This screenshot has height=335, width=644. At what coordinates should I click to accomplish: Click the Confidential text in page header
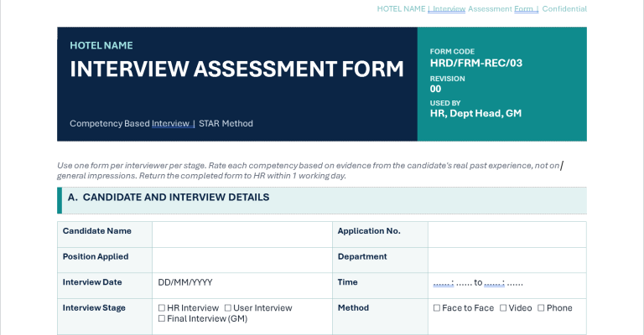[564, 9]
